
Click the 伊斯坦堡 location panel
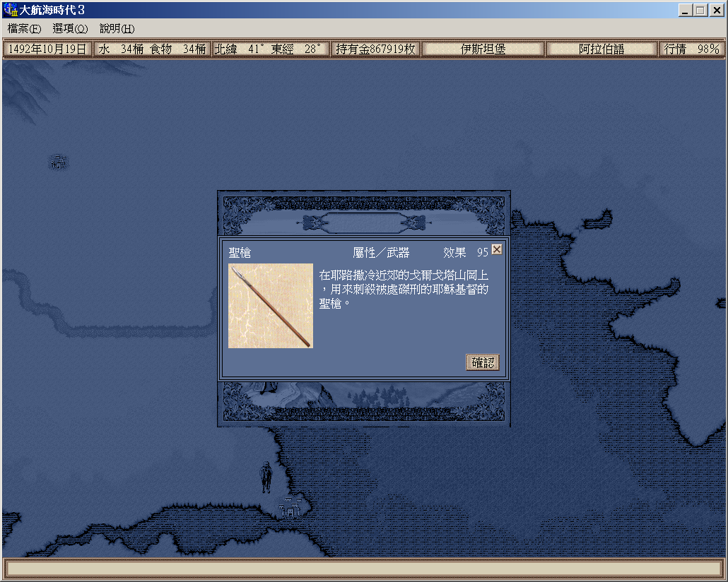(483, 49)
